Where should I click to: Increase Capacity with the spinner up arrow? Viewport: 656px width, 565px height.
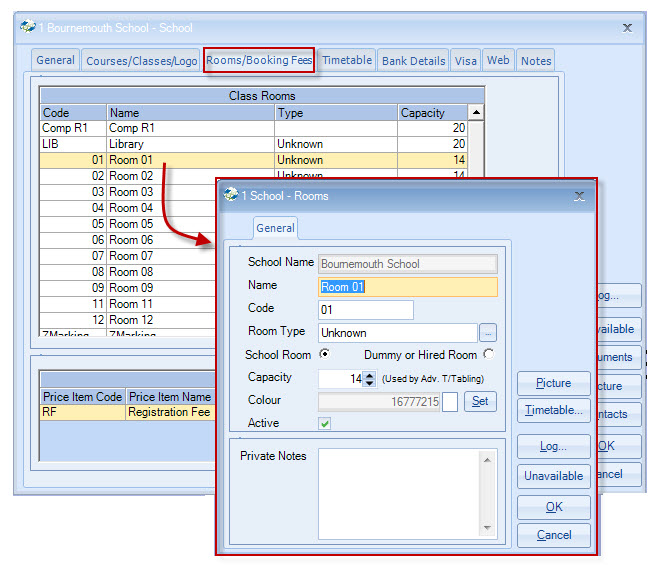tap(369, 375)
